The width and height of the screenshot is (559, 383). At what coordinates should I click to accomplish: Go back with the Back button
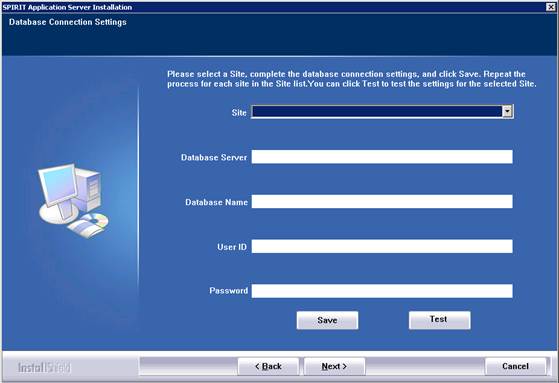(268, 366)
